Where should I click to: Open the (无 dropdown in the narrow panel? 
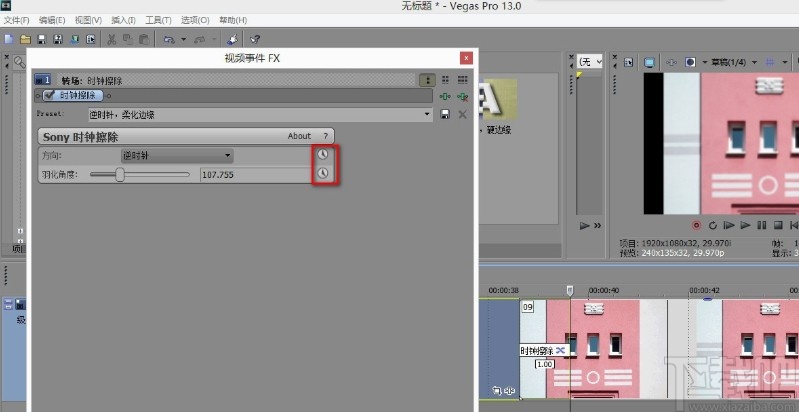(590, 62)
